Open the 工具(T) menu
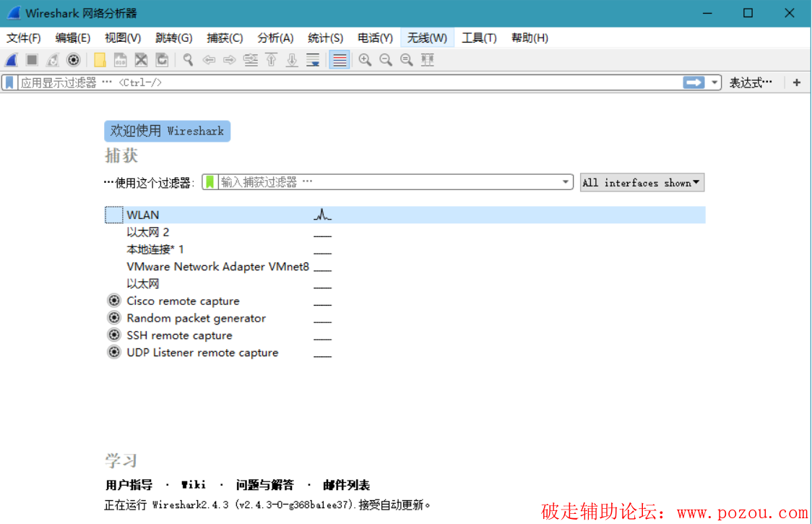Screen dimensions: 812x524 (x=479, y=38)
